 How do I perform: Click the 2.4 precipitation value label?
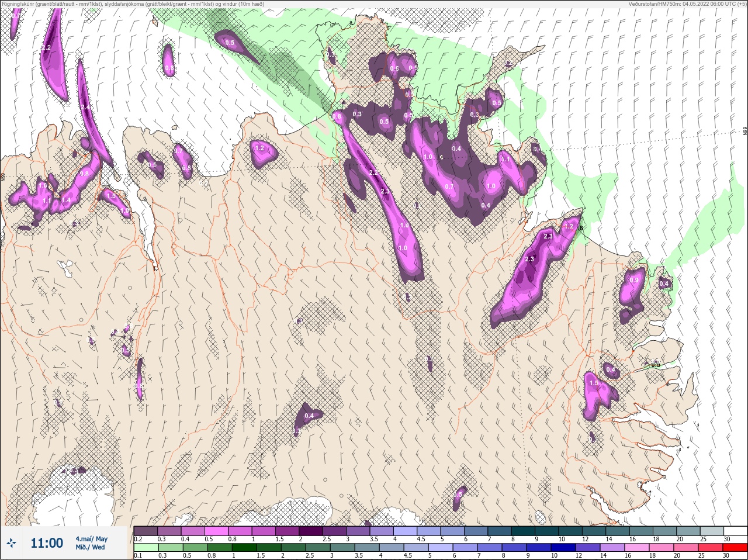[86, 108]
